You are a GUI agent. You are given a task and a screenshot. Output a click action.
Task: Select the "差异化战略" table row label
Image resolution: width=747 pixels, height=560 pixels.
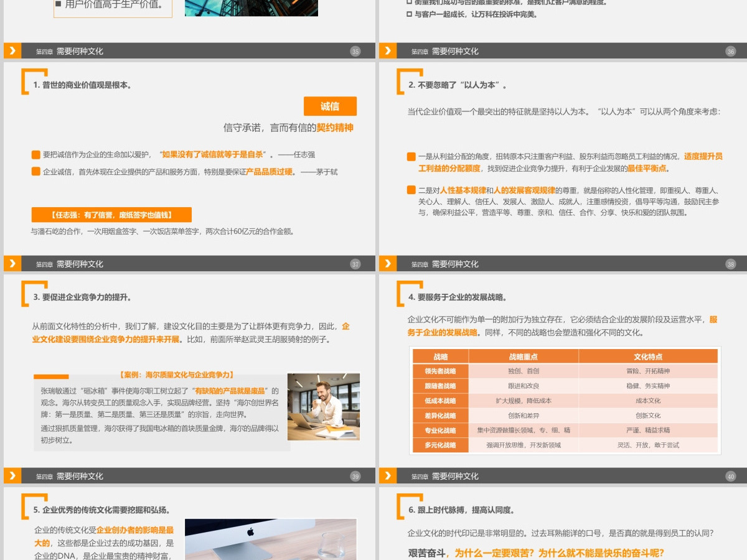click(x=441, y=416)
